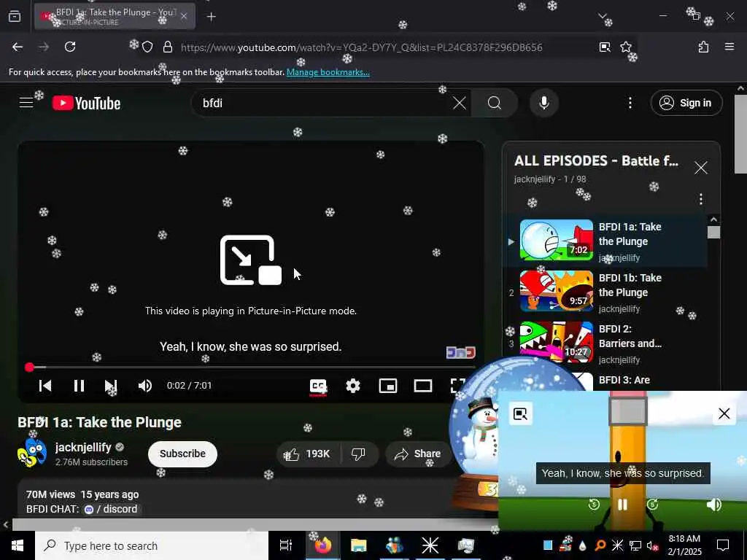This screenshot has height=560, width=747.
Task: View site security lock information
Action: [168, 47]
